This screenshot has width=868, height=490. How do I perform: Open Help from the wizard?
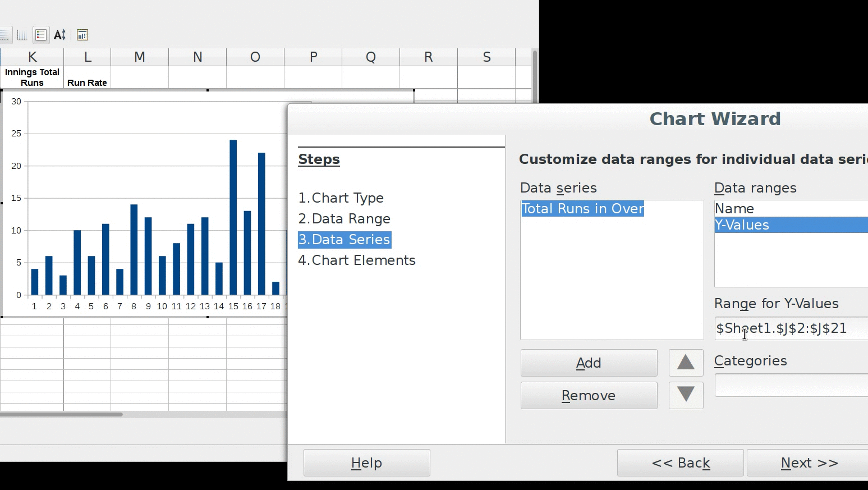[366, 462]
